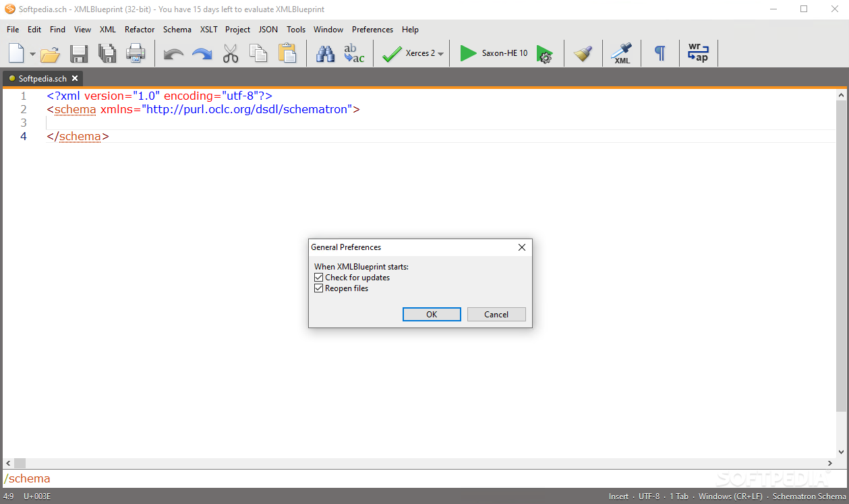Open the Tools menu
Viewport: 849px width, 504px height.
pos(296,30)
